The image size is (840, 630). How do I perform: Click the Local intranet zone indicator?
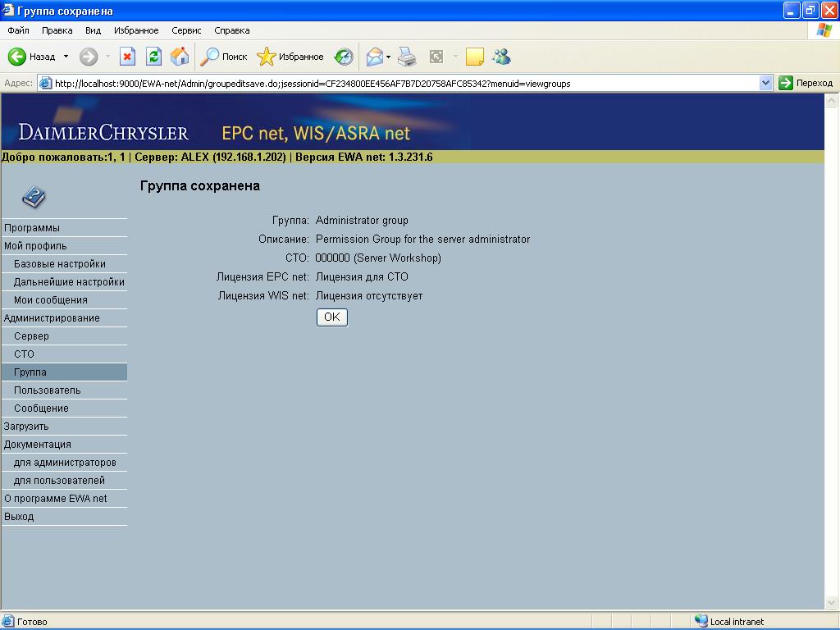[729, 622]
